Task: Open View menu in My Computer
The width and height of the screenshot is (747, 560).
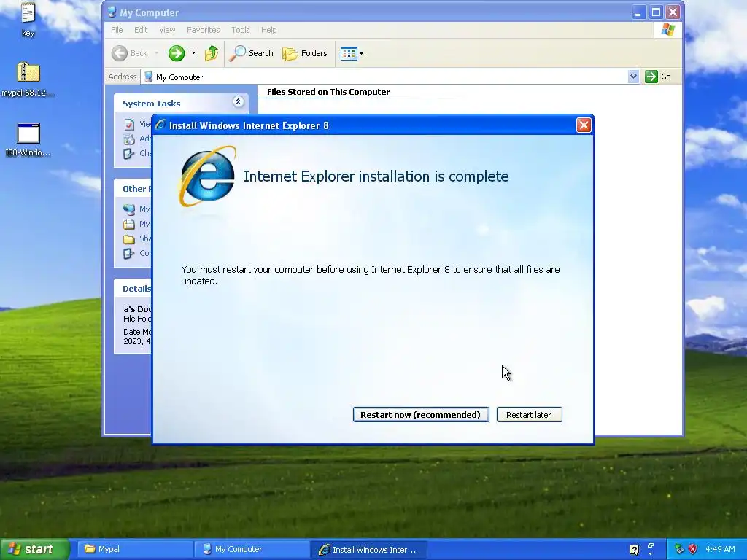Action: pos(167,29)
